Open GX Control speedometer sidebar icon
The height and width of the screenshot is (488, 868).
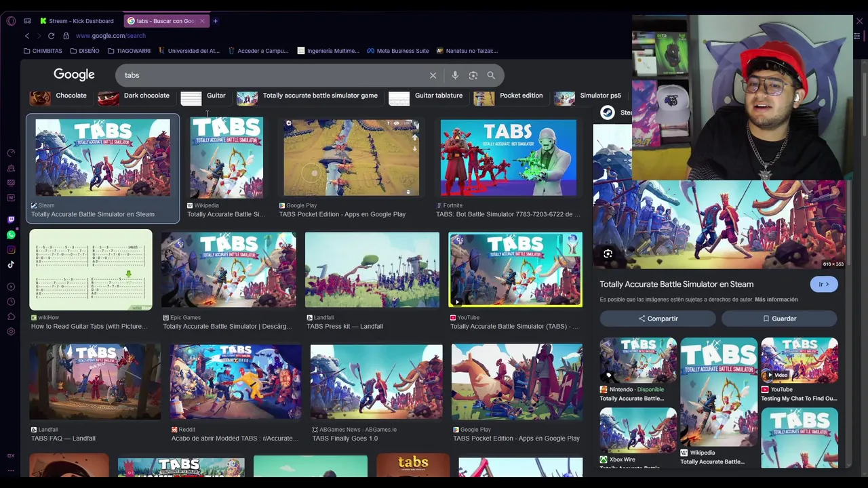(x=11, y=152)
